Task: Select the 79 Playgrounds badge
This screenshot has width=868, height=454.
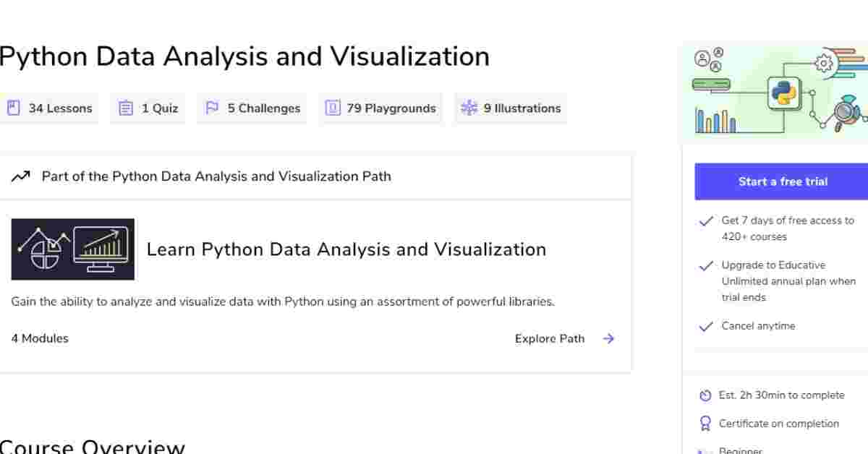Action: point(380,108)
